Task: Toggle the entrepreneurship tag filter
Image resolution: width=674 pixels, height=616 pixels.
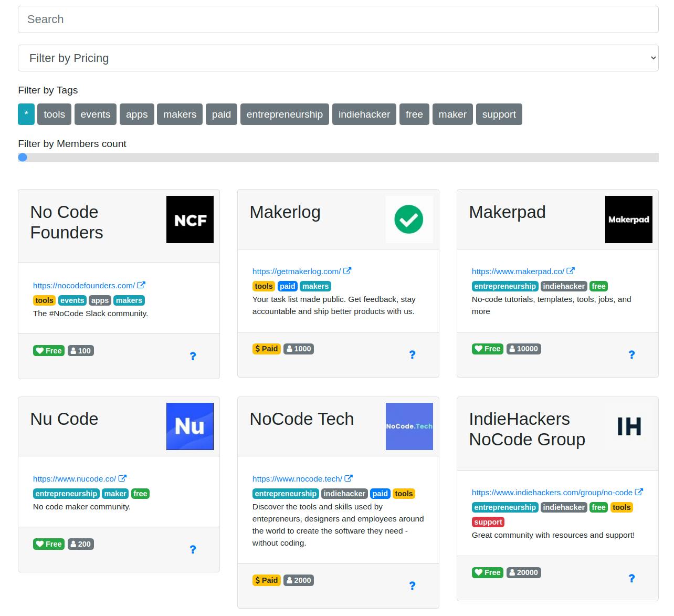Action: coord(285,114)
